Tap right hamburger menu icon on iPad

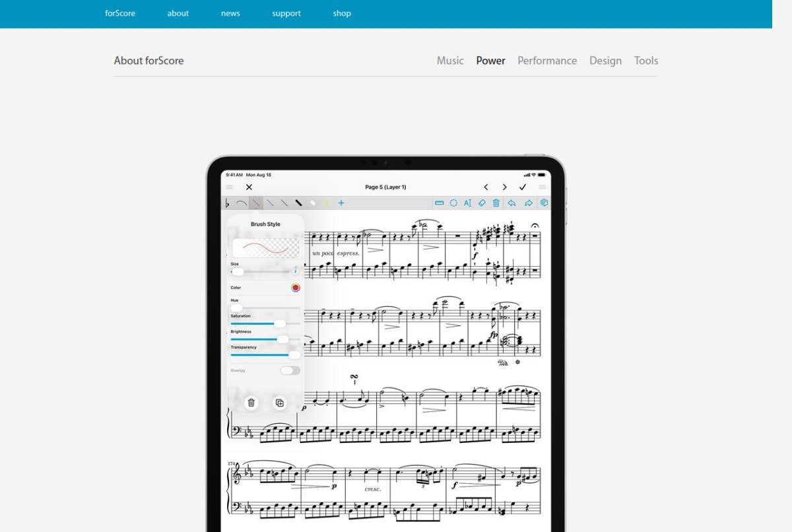click(543, 187)
